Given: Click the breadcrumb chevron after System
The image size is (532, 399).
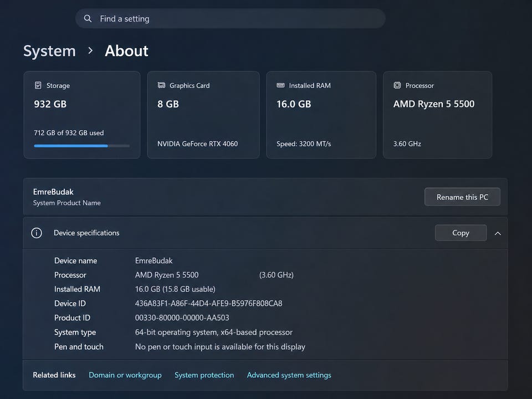Looking at the screenshot, I should click(90, 51).
